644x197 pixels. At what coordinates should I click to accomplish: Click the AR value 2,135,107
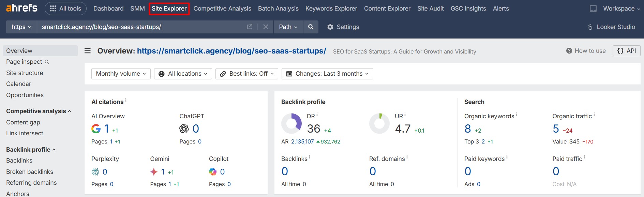pos(302,141)
